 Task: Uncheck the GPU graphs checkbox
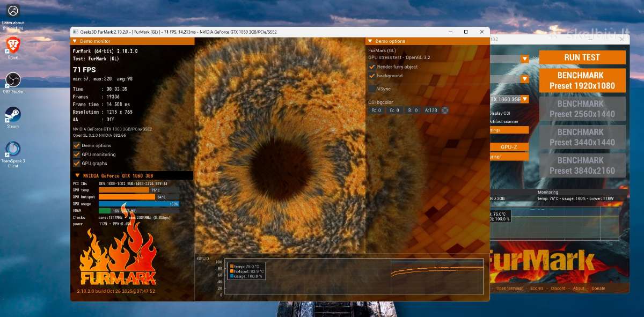[76, 163]
